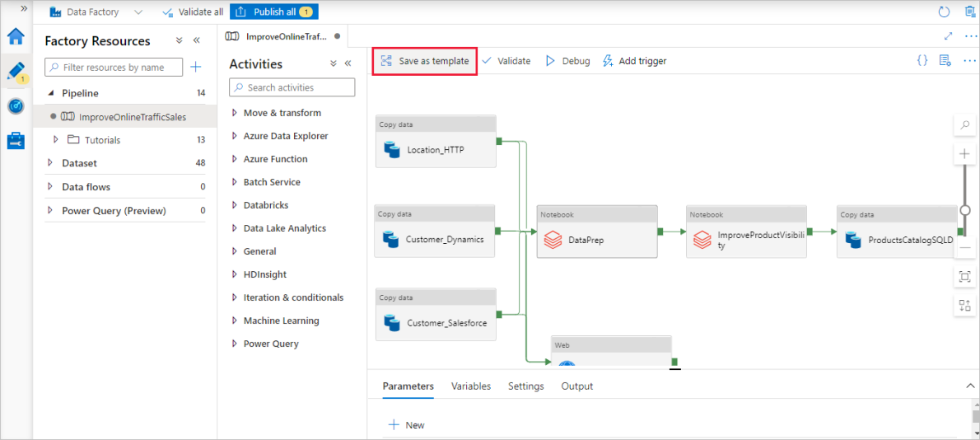Open the Settings tab

[525, 386]
